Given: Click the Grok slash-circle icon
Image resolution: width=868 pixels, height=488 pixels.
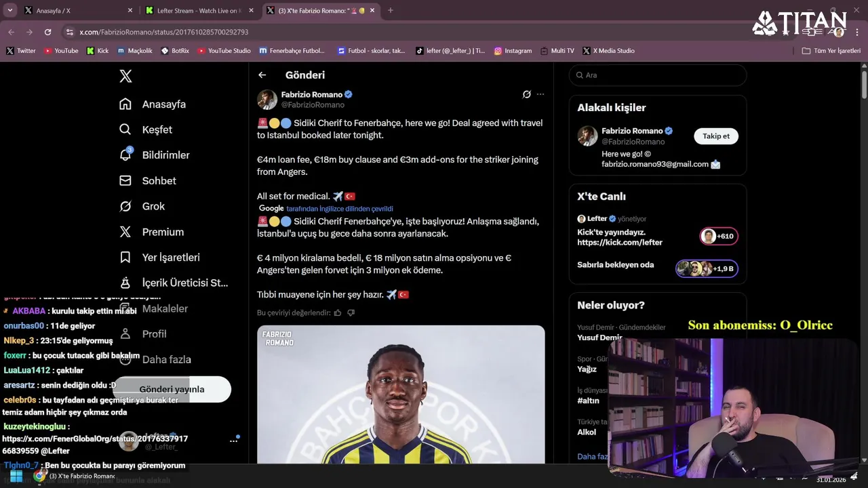Looking at the screenshot, I should [125, 206].
